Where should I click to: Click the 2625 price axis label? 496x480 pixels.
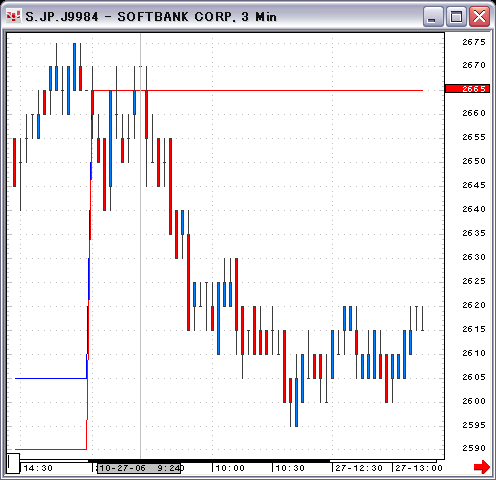474,281
